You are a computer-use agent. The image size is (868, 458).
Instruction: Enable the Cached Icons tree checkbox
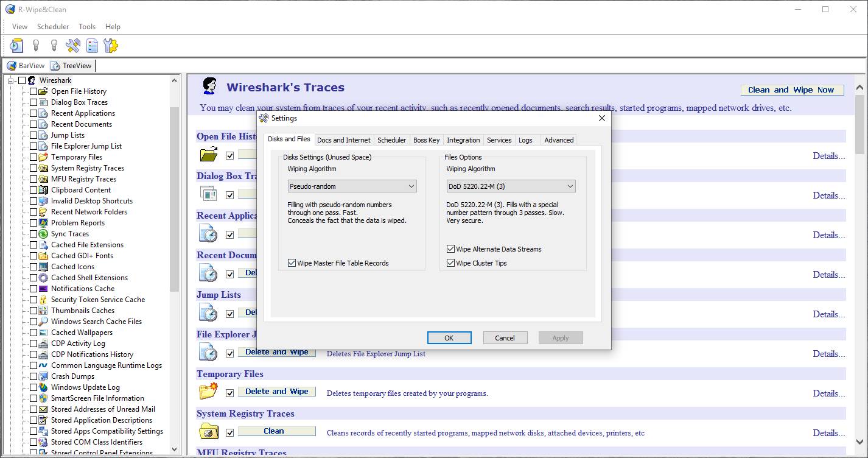click(x=33, y=267)
